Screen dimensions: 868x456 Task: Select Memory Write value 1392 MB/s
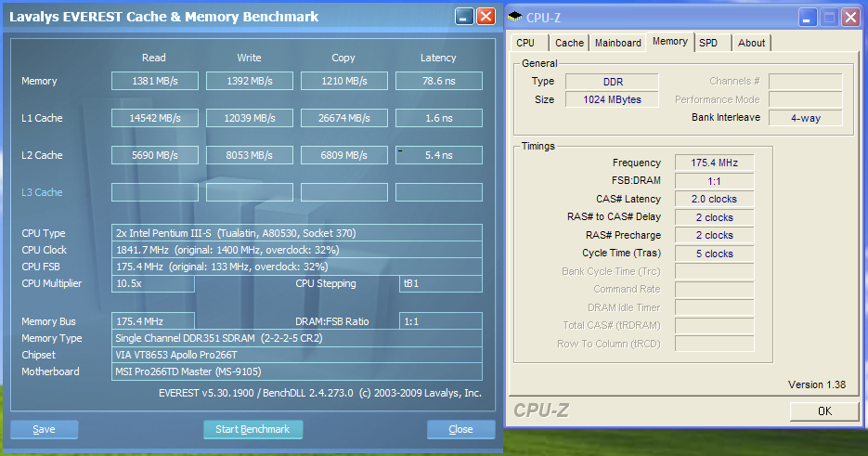coord(250,81)
